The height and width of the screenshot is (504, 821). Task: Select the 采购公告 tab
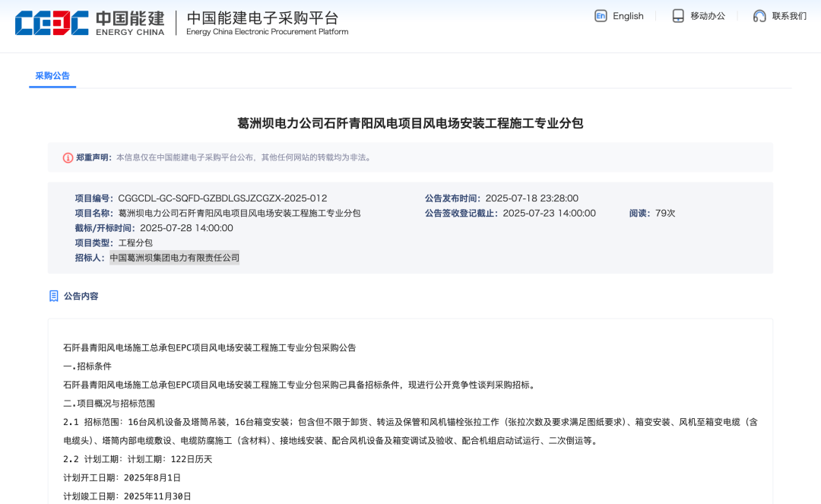pyautogui.click(x=52, y=76)
